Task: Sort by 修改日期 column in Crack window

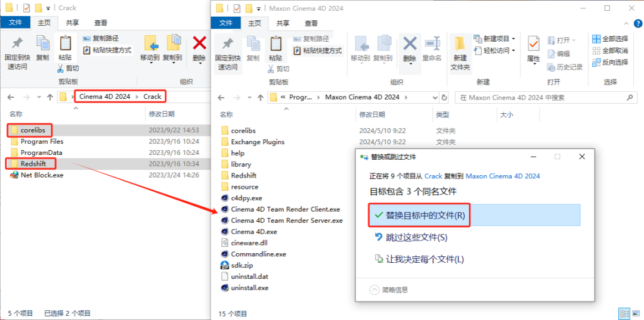Action: pos(162,114)
